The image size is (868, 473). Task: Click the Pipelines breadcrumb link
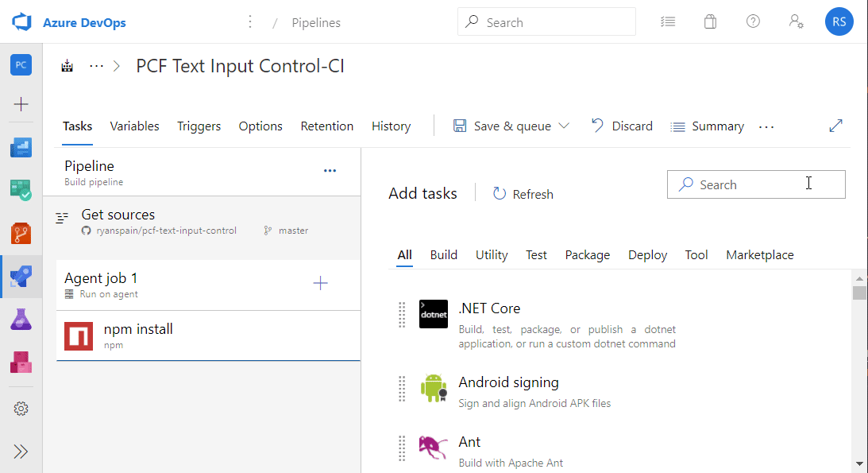click(316, 23)
